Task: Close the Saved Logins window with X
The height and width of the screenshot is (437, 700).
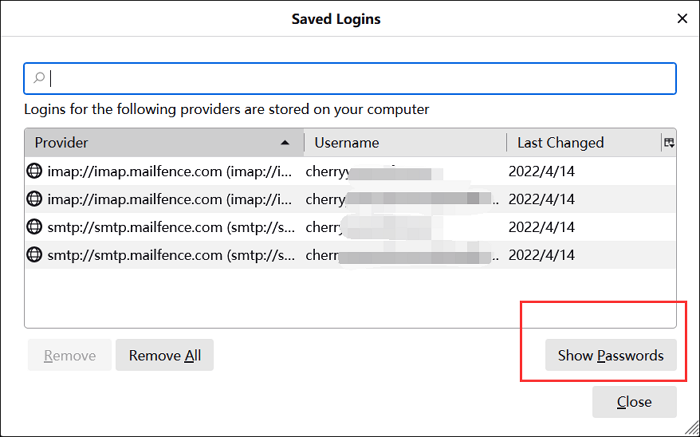Action: click(683, 18)
